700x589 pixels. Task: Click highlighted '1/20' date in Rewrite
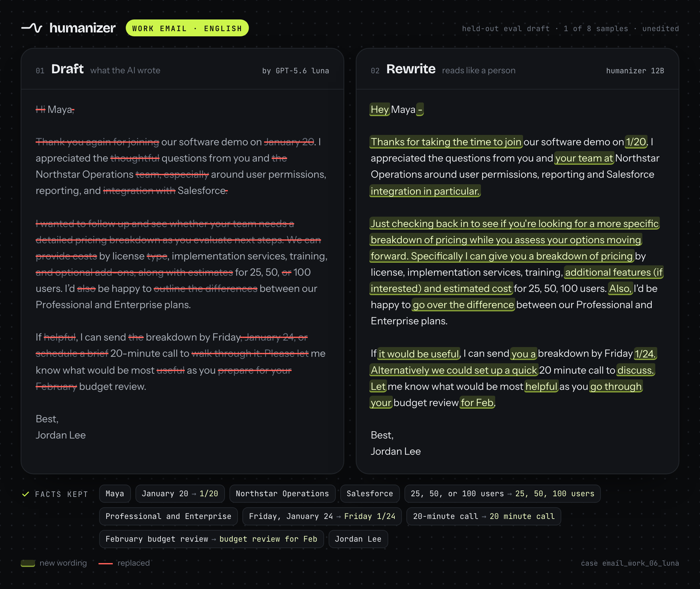tap(636, 142)
